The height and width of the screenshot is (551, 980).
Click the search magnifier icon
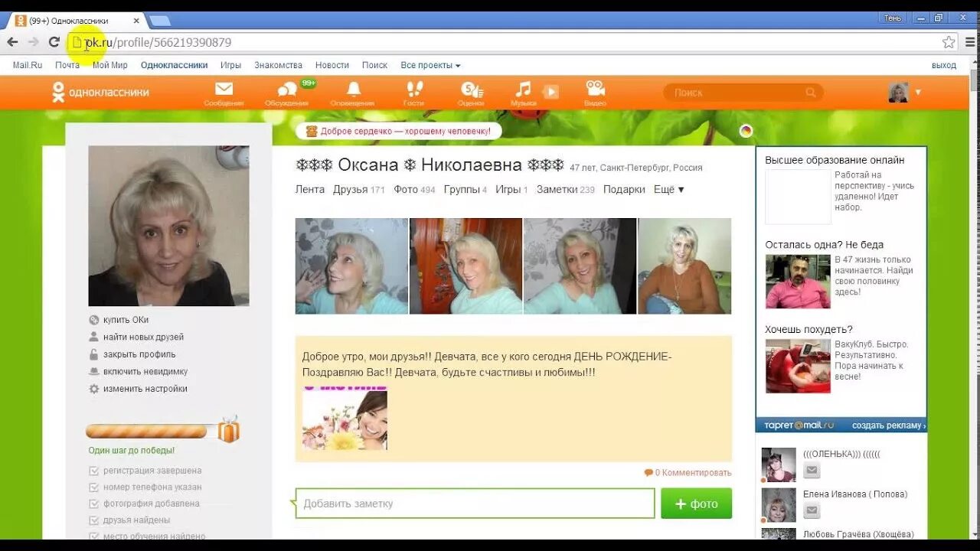[811, 93]
